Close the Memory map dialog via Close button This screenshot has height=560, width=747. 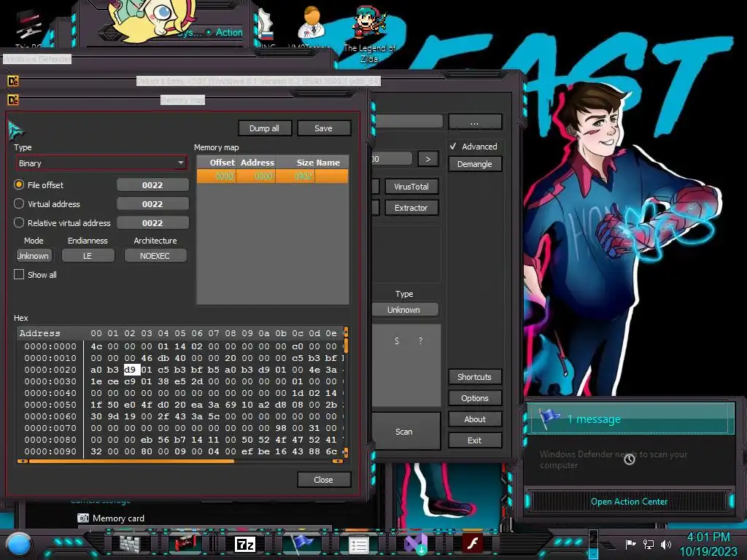323,480
